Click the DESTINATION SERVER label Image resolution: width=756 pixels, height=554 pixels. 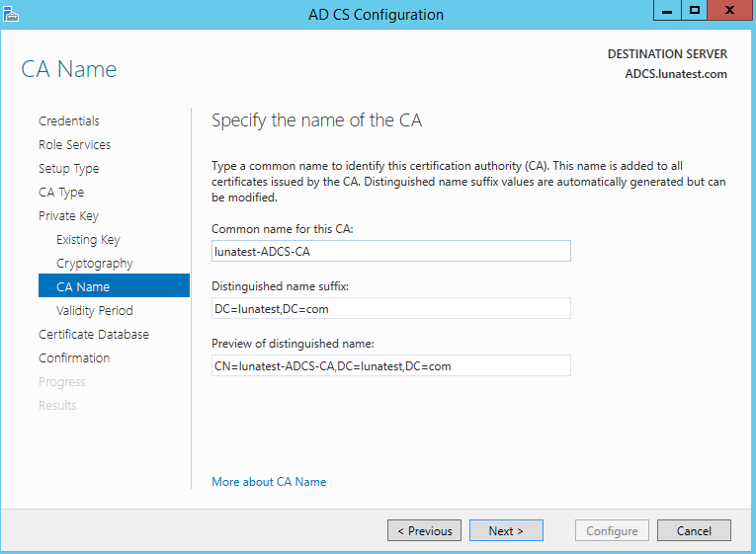(667, 54)
